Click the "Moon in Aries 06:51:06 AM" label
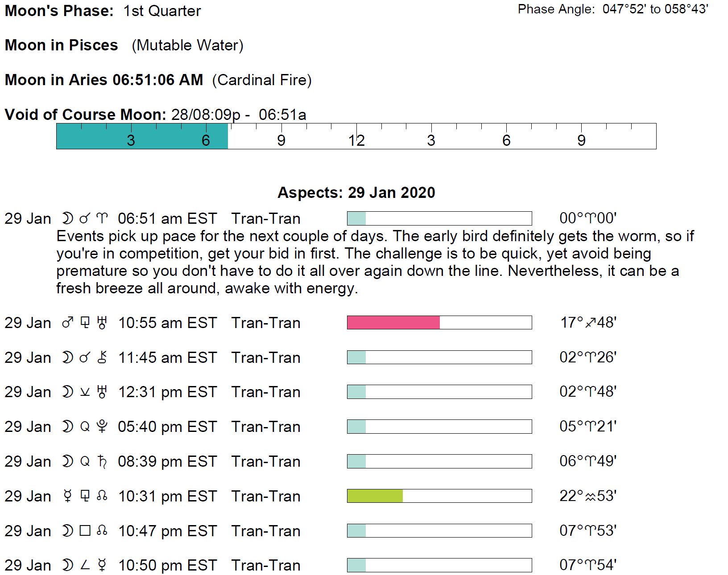The height and width of the screenshot is (575, 728). (103, 80)
